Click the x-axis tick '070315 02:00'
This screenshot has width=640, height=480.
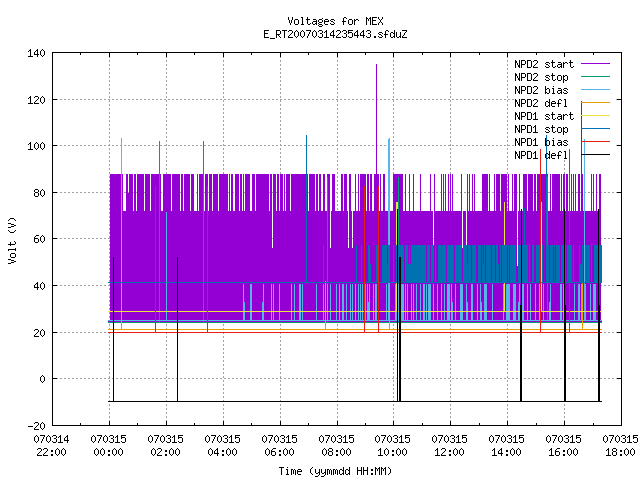tap(166, 446)
